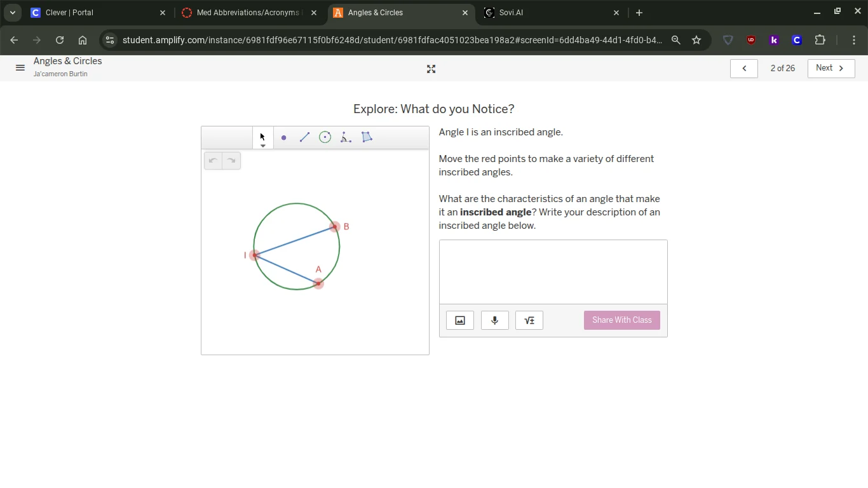Select the Point tool
This screenshot has width=868, height=488.
[x=283, y=137]
